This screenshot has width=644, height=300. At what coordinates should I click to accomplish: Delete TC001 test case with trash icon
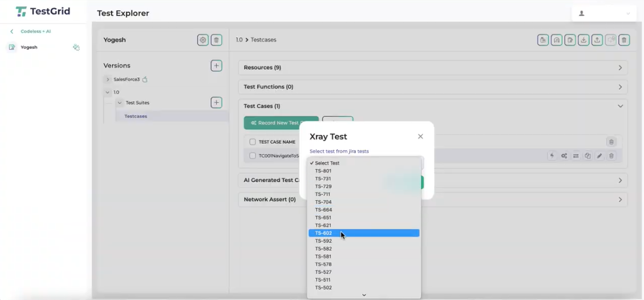click(x=612, y=156)
